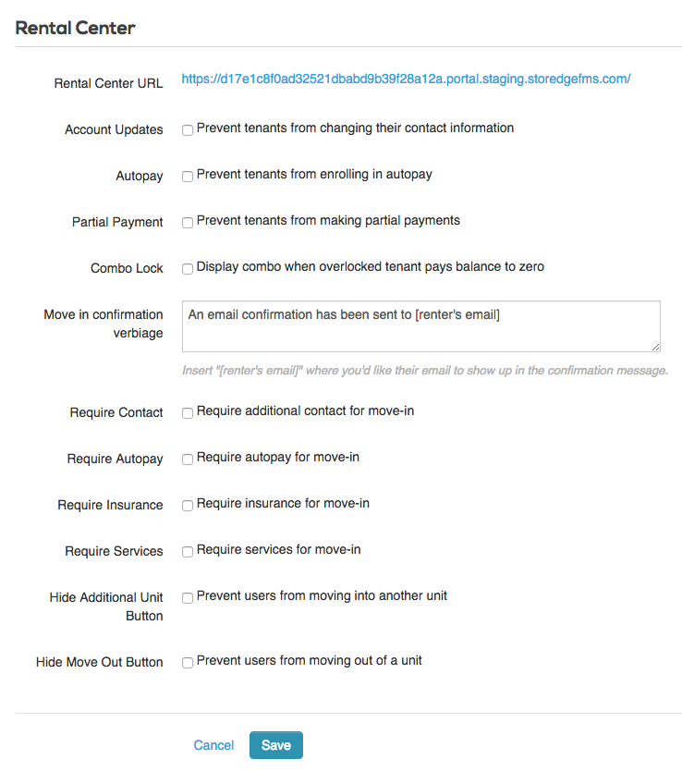Tick the prevent partial payments checkbox
Screen dimensions: 682x784
pos(188,223)
